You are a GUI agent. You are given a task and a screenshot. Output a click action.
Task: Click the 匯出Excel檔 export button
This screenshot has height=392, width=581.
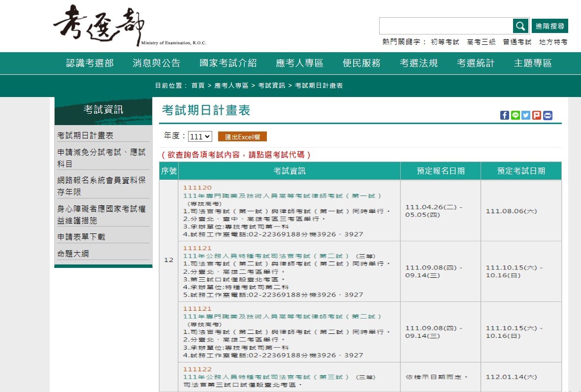point(242,137)
